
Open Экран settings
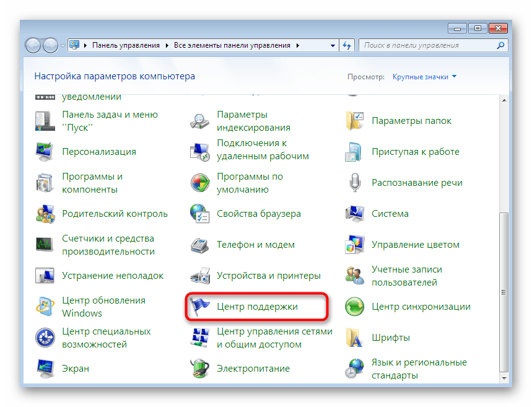[74, 368]
